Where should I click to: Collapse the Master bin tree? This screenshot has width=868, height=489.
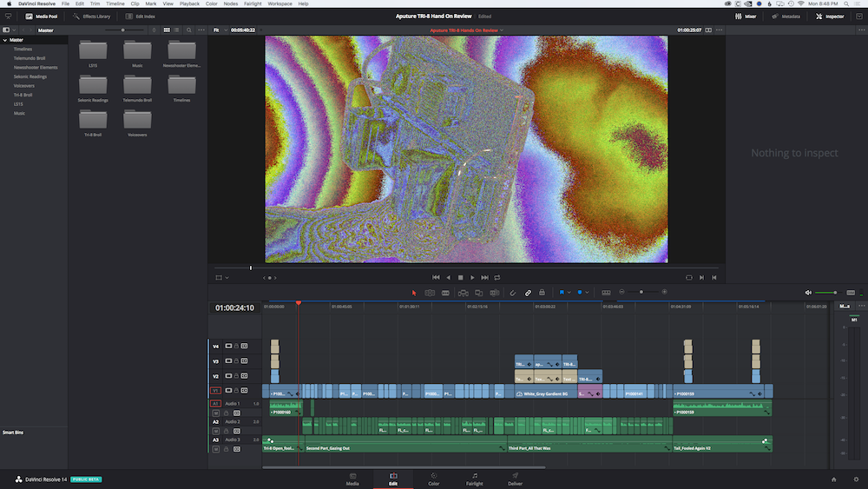[x=5, y=40]
